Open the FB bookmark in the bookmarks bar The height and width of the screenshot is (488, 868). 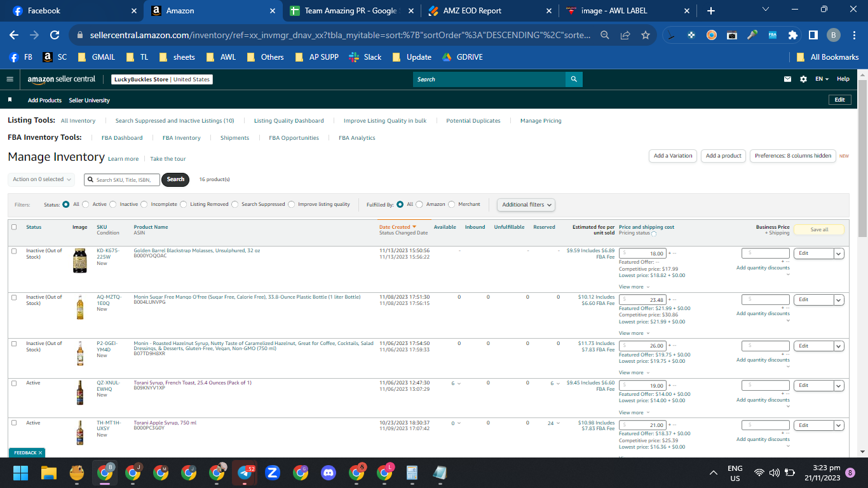20,57
